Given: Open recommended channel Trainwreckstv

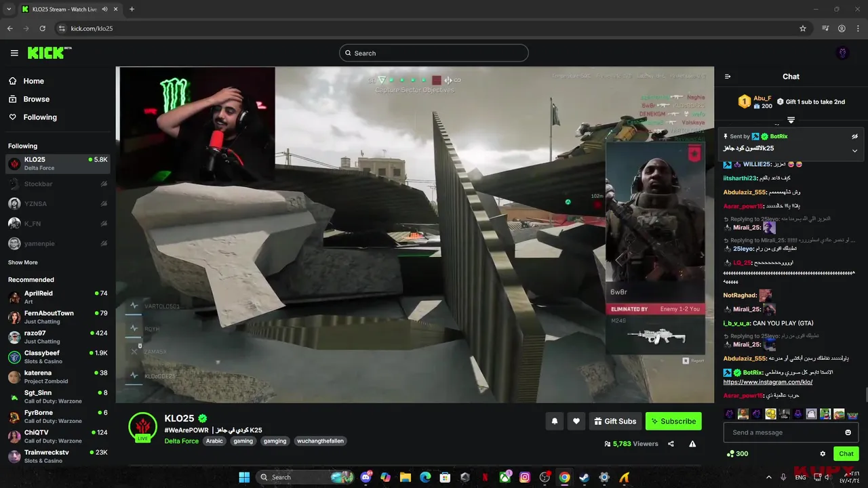Looking at the screenshot, I should (58, 456).
